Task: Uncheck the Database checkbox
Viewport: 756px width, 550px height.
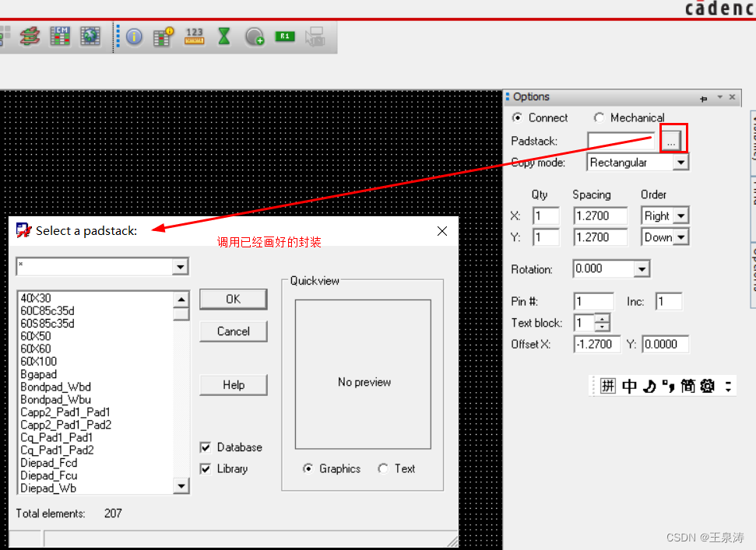Action: 206,447
